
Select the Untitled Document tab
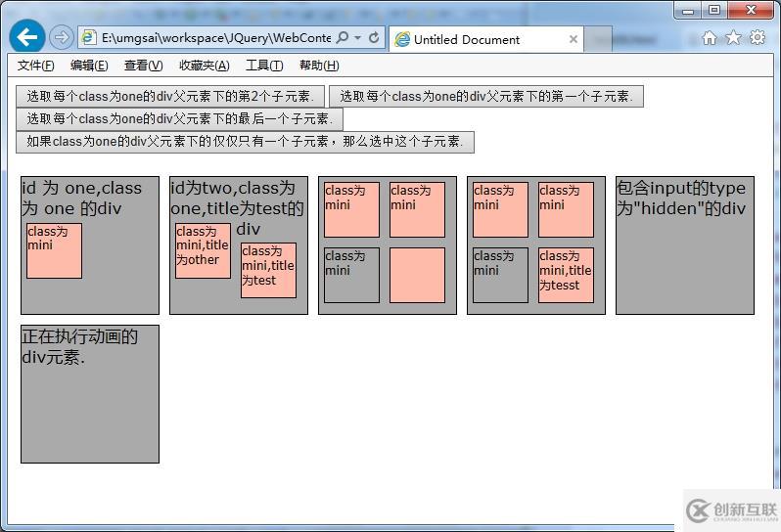click(485, 39)
